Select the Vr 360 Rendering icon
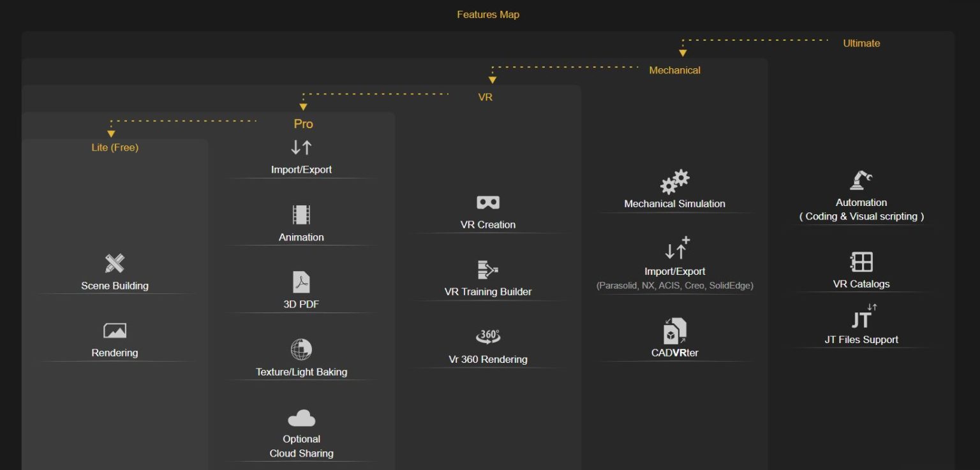 point(488,337)
